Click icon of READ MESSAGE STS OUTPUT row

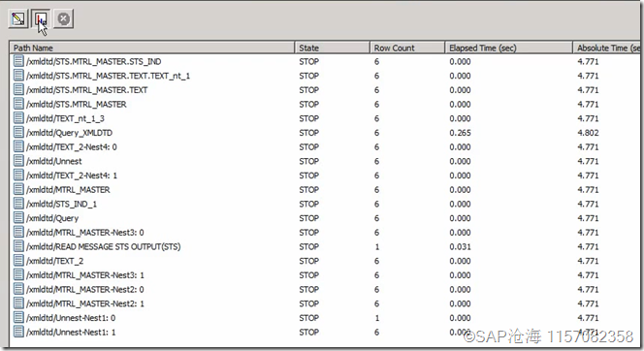18,246
